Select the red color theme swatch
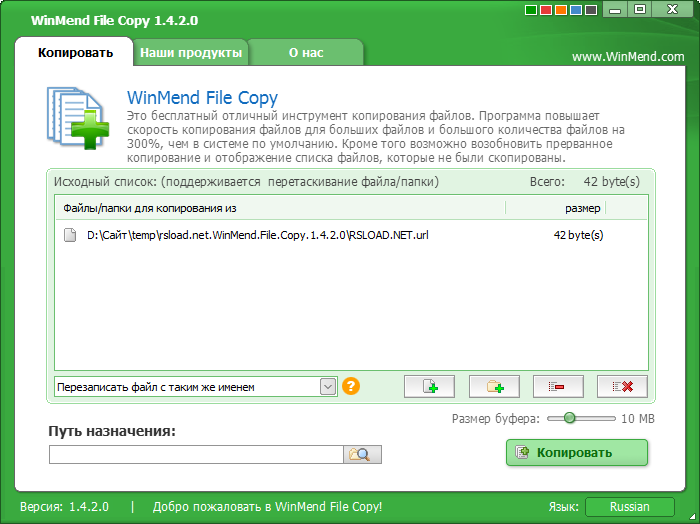This screenshot has width=700, height=524. (x=546, y=10)
